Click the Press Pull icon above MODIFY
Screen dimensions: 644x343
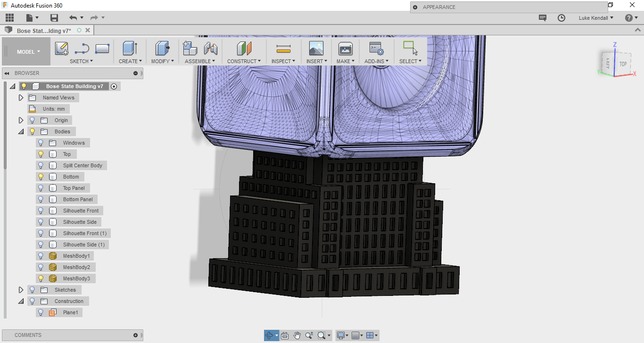[x=162, y=49]
